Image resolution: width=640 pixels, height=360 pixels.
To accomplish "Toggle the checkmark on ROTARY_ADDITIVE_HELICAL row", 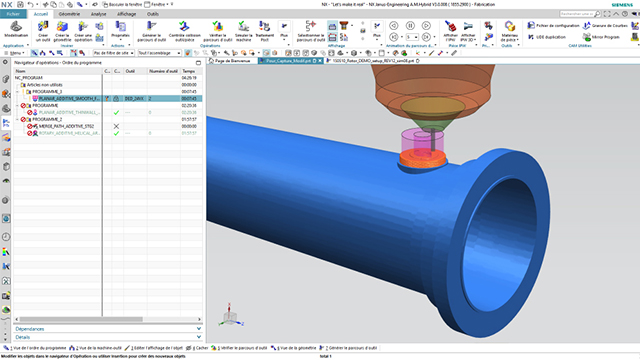I will [116, 133].
